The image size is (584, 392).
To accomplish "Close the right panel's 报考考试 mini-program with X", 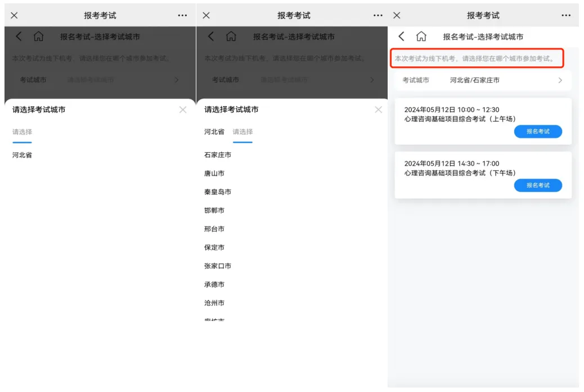I will tap(397, 15).
